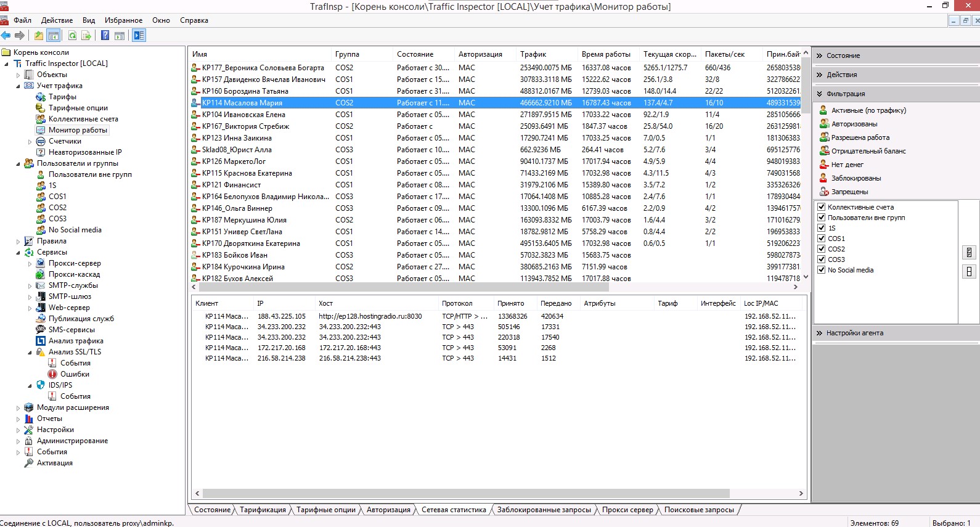980x527 pixels.
Task: Toggle the show/hide console tree toolbar icon
Action: coord(54,36)
